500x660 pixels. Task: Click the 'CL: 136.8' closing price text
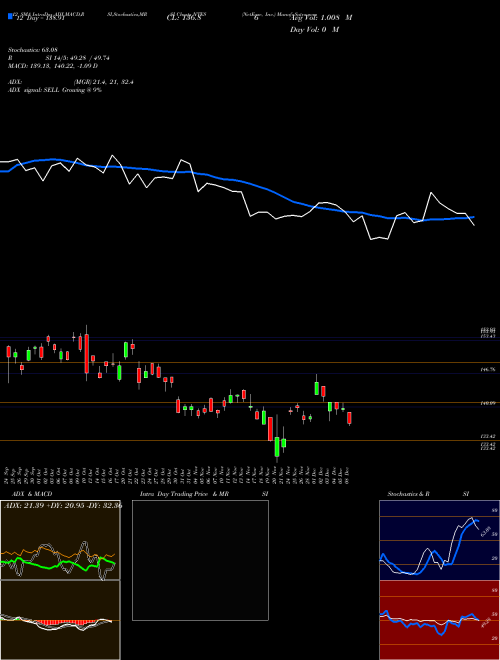coord(184,18)
